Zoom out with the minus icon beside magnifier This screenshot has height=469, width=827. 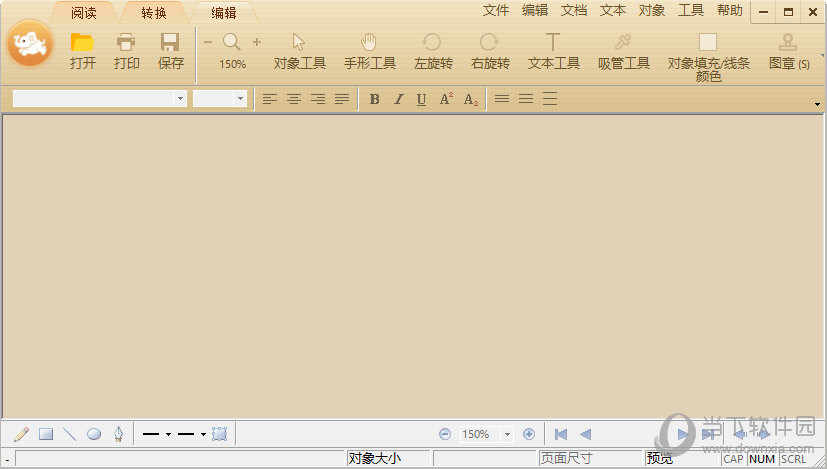click(x=208, y=42)
